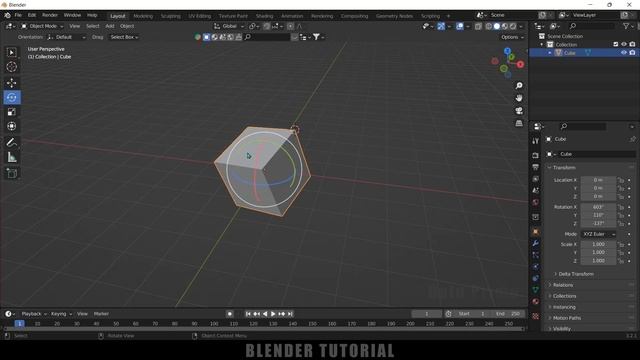Open the View Layer properties tab
640x360 pixels.
(x=536, y=179)
